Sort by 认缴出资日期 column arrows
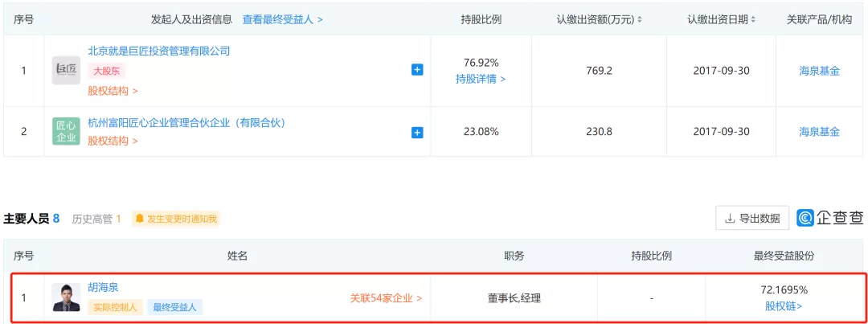 753,19
